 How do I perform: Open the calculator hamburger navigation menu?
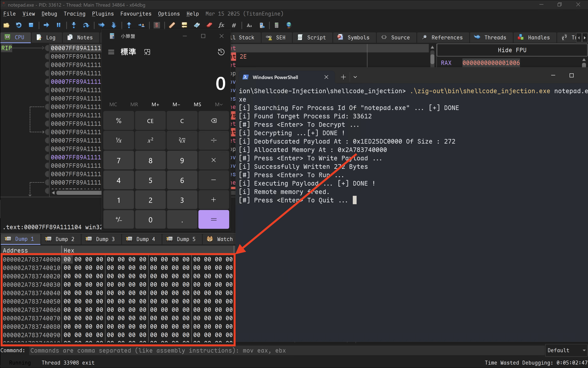pos(111,52)
